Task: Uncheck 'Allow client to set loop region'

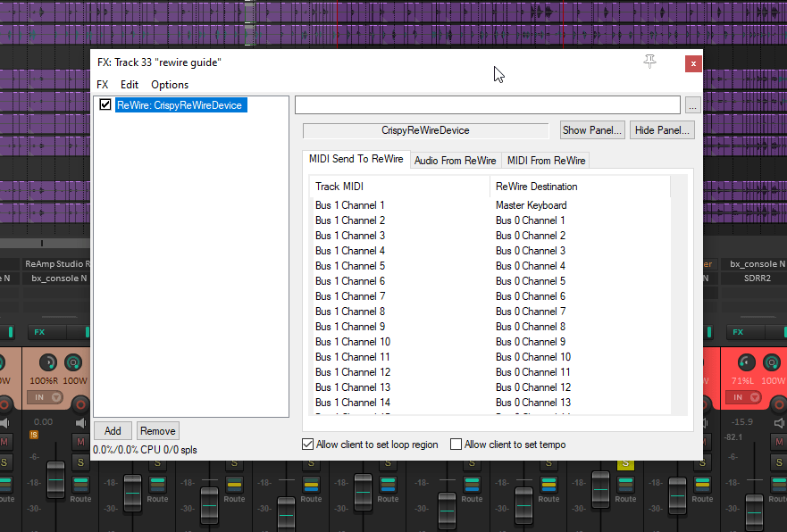Action: 307,444
